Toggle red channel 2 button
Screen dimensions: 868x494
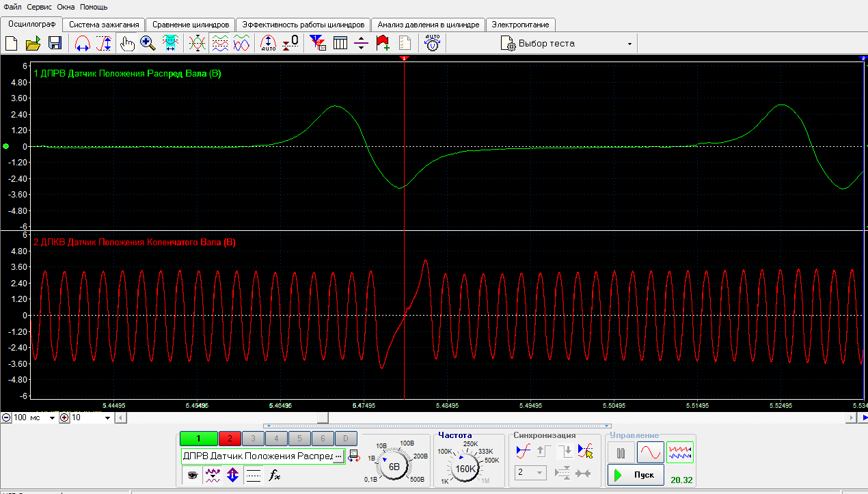pos(230,439)
